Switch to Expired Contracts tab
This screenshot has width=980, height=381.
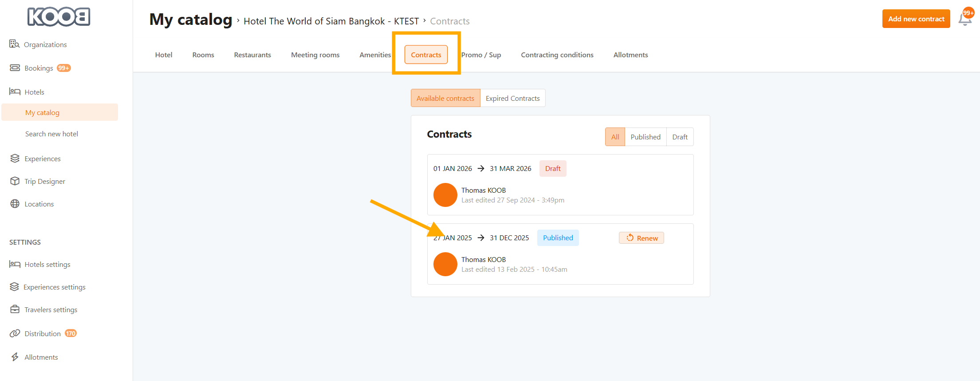[512, 98]
